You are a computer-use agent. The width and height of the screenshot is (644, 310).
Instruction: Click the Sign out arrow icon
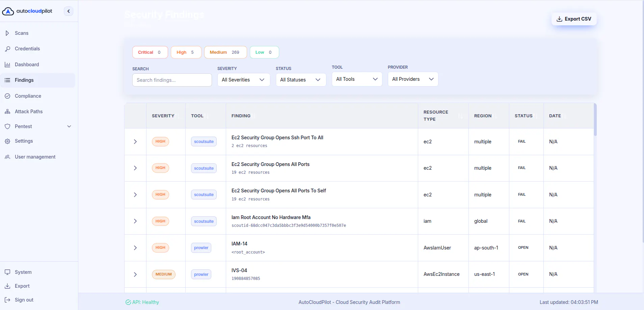click(7, 300)
